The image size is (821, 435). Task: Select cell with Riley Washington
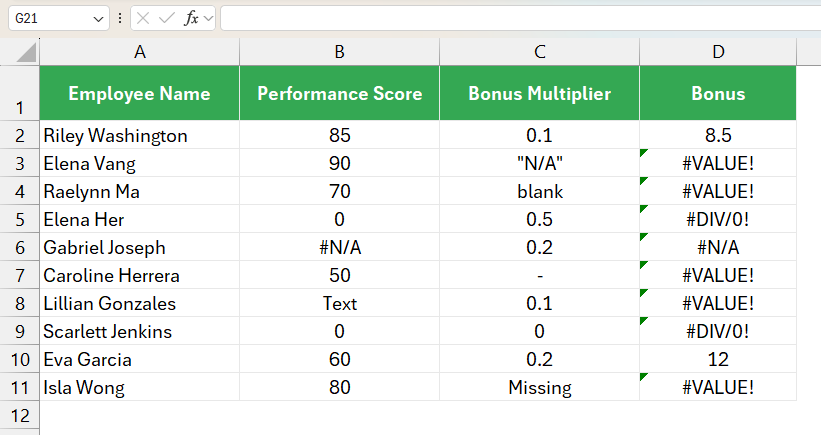click(140, 135)
